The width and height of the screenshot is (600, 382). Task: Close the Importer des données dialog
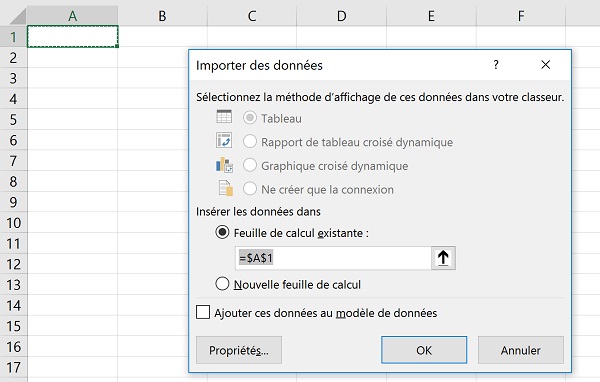[x=546, y=65]
